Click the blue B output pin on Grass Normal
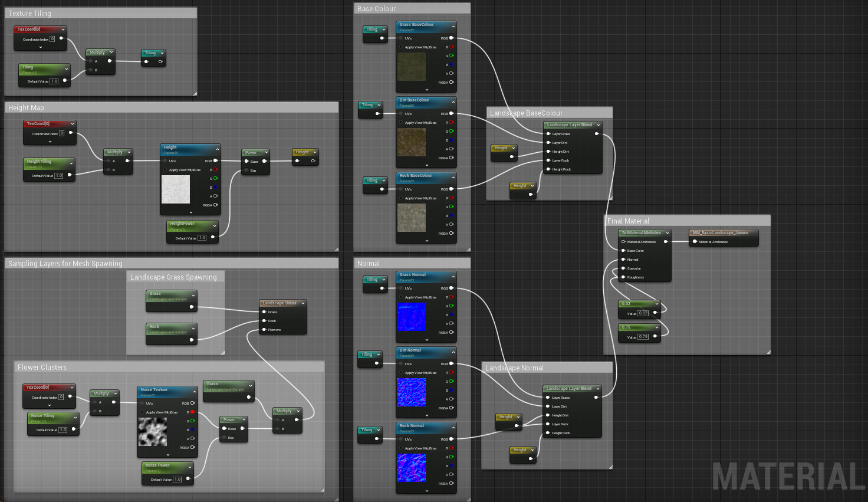Image resolution: width=868 pixels, height=502 pixels. point(452,314)
